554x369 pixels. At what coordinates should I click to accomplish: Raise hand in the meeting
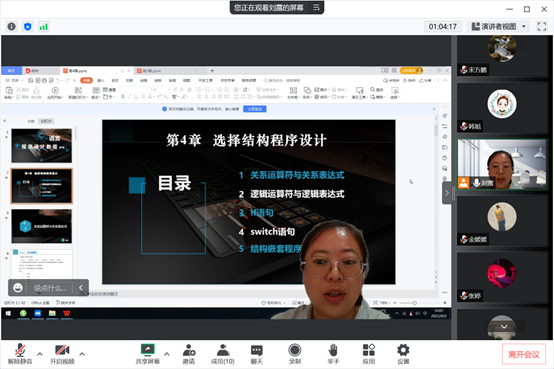coord(333,354)
